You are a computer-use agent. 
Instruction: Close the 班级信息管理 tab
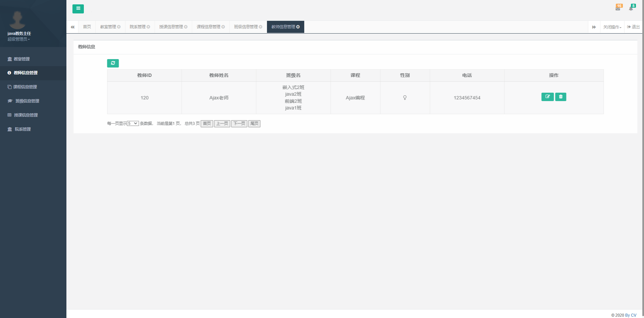[x=261, y=27]
